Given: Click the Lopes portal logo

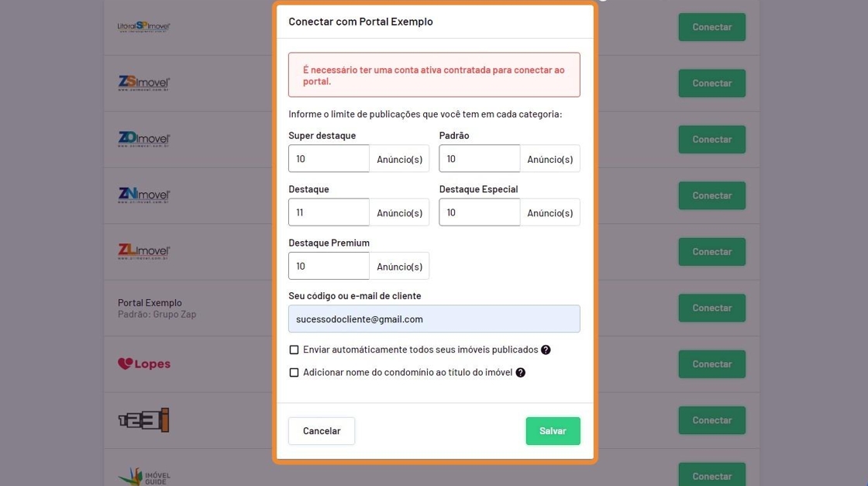Looking at the screenshot, I should (x=144, y=364).
